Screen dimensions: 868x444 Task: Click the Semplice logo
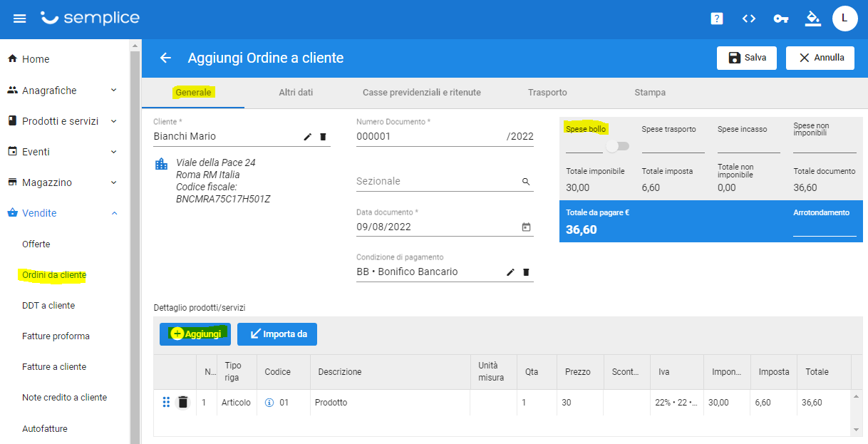pos(90,18)
